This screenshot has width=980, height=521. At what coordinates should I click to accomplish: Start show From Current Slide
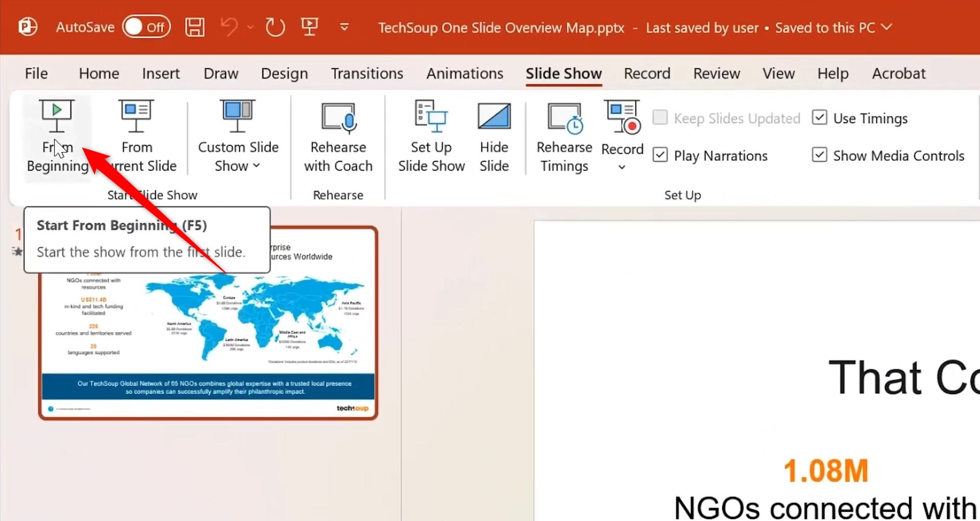tap(136, 136)
